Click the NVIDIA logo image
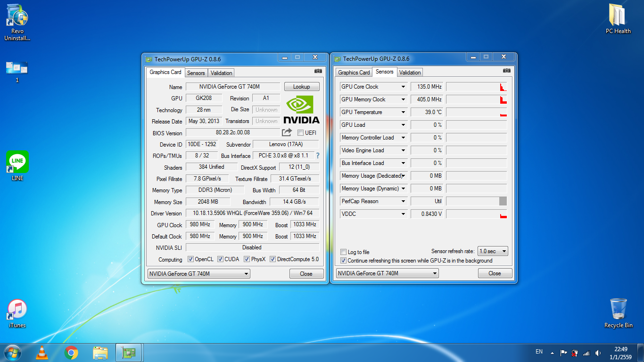 [x=301, y=110]
